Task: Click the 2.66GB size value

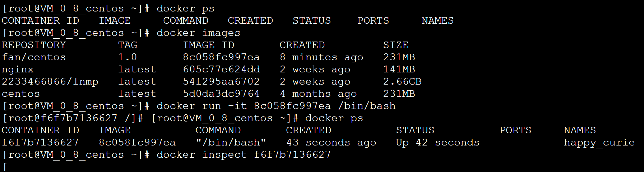Action: [x=402, y=82]
